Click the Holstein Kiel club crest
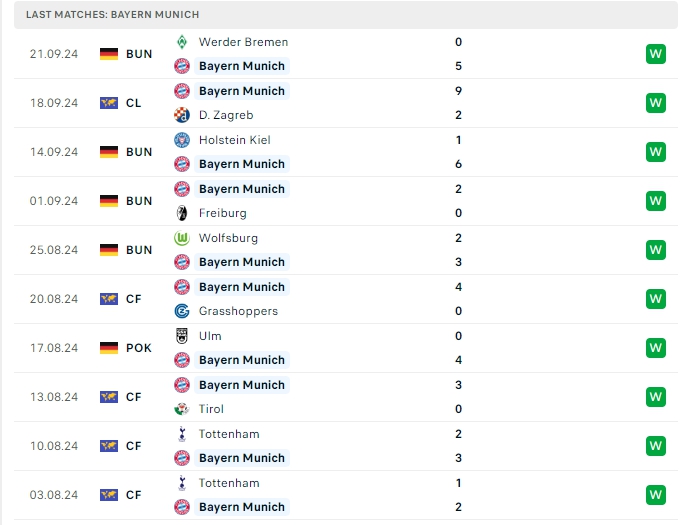Viewport: 689px width, 525px height. [x=182, y=140]
